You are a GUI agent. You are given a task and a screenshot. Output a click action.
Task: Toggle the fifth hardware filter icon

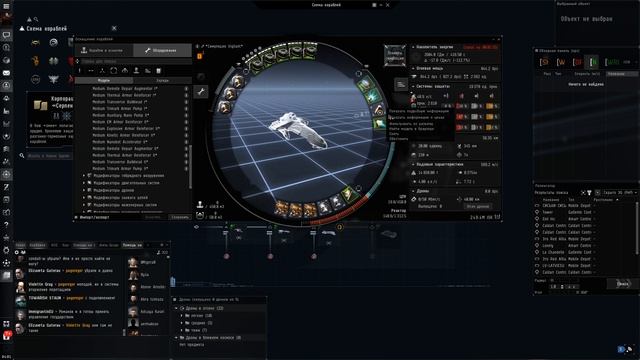tap(125, 71)
